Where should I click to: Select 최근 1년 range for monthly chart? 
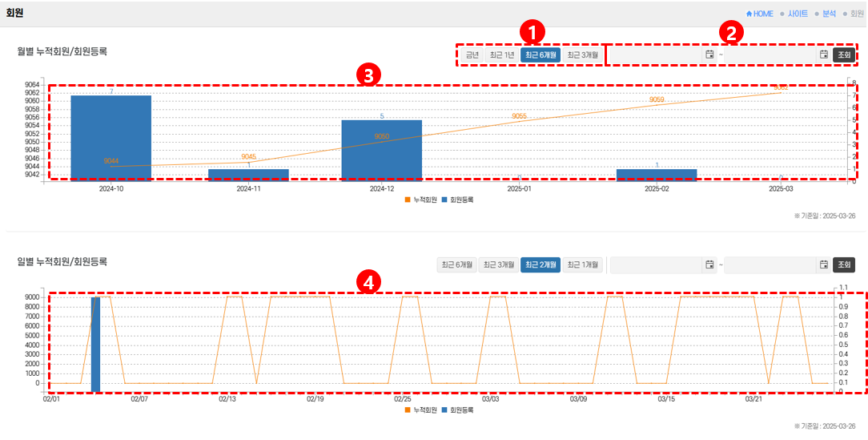click(502, 54)
